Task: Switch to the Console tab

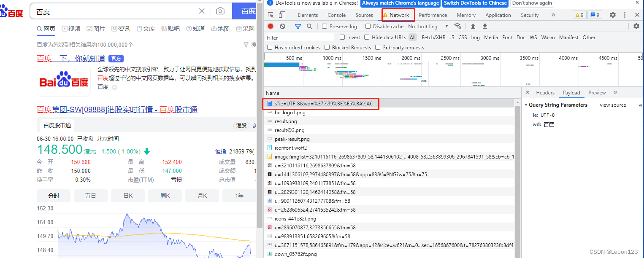Action: click(336, 15)
